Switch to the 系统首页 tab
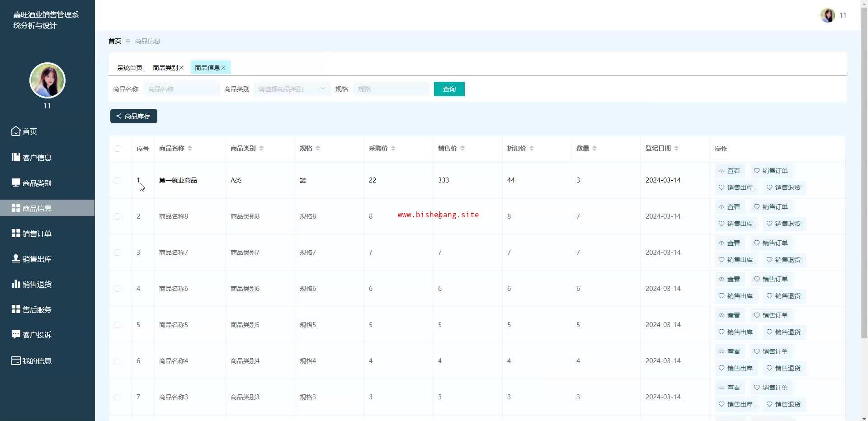The image size is (868, 421). coord(130,68)
